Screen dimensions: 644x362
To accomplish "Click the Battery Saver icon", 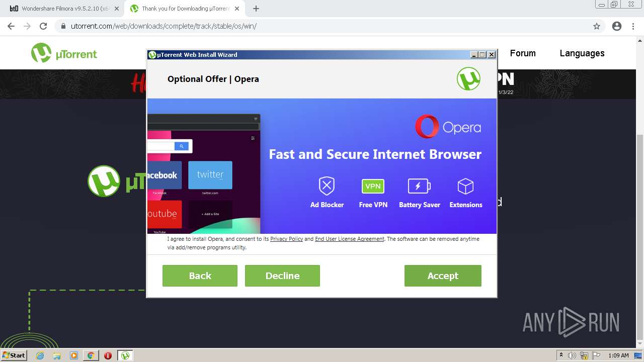I will point(419,186).
